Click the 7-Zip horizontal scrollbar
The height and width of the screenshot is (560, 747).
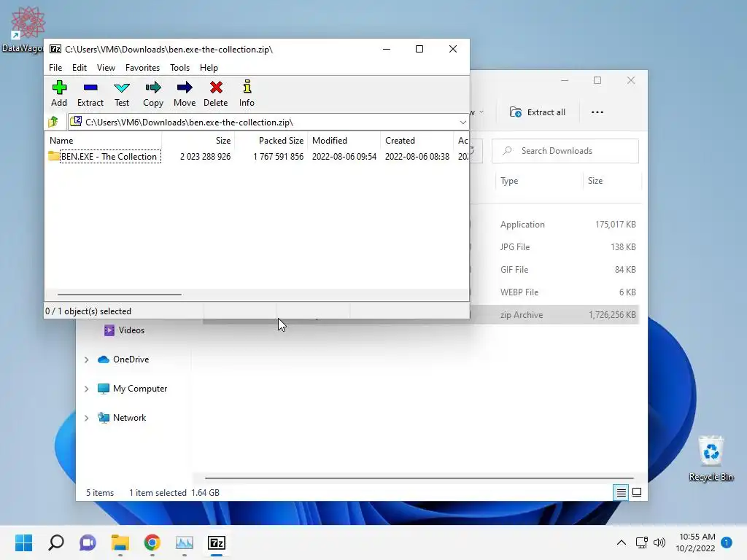[x=119, y=295]
